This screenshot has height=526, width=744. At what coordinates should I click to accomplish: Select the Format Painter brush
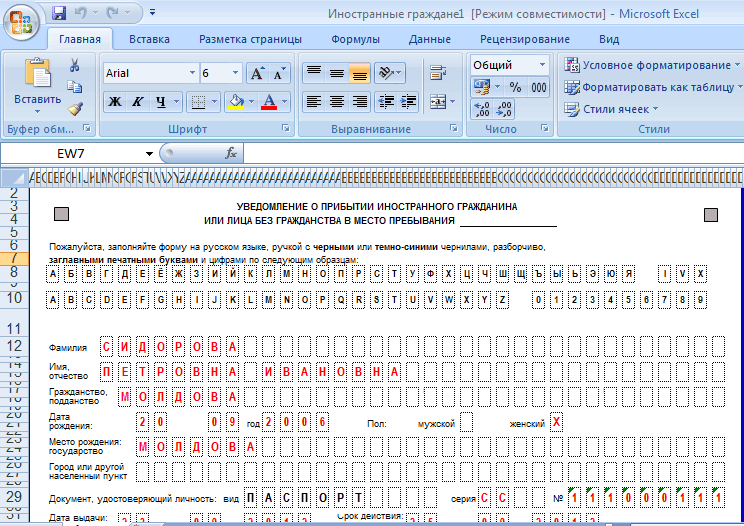(x=75, y=109)
